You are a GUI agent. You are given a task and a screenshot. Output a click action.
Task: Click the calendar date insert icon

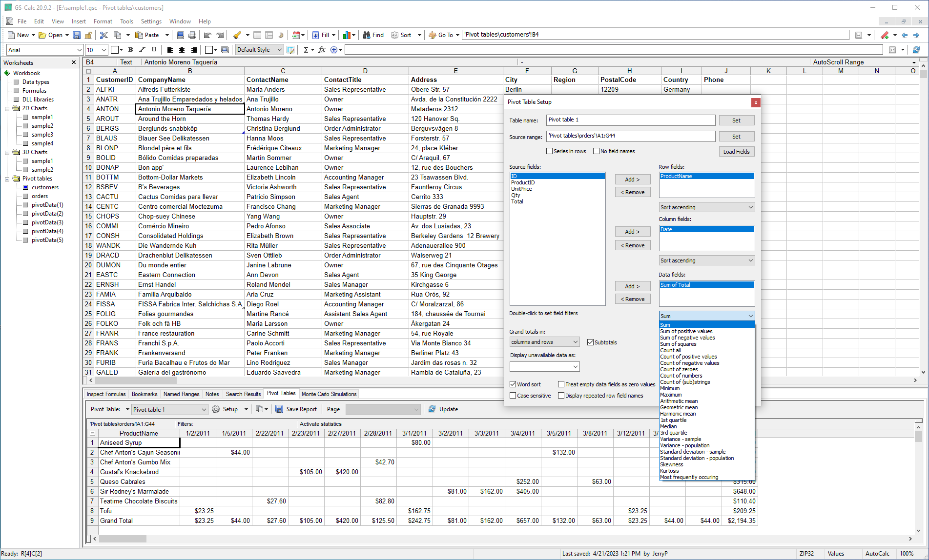tap(296, 35)
